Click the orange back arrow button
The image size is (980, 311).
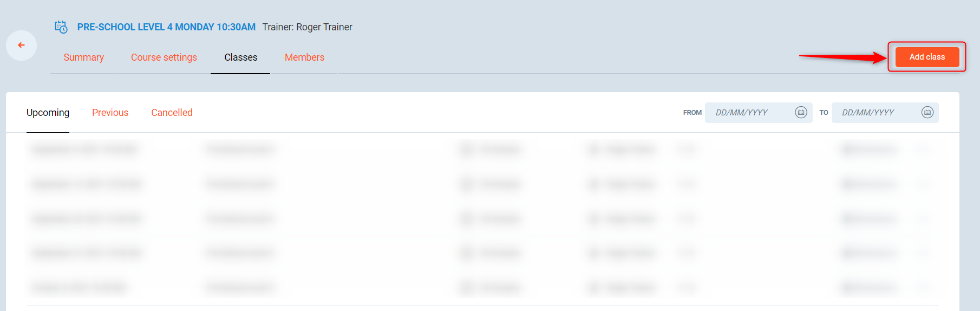point(22,46)
